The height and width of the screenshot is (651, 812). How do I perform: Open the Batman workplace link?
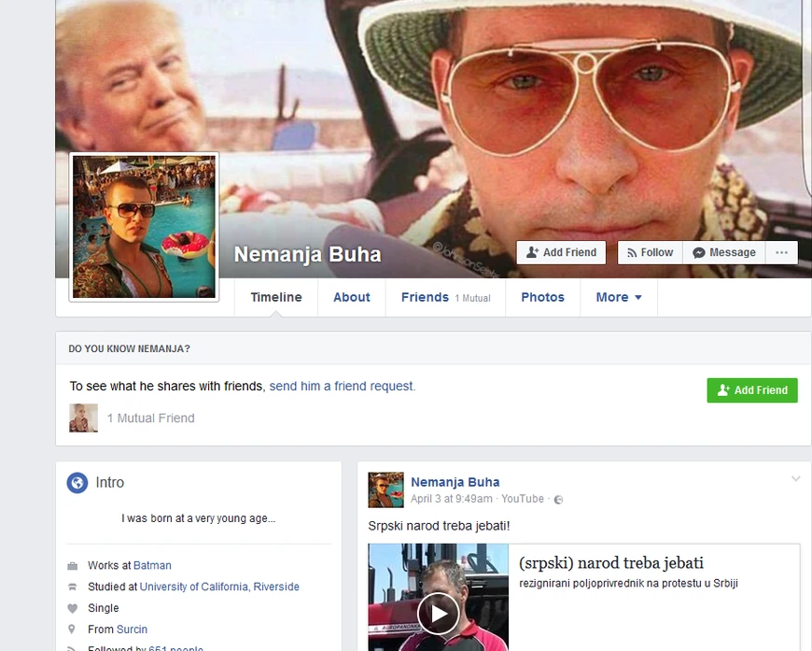(152, 565)
